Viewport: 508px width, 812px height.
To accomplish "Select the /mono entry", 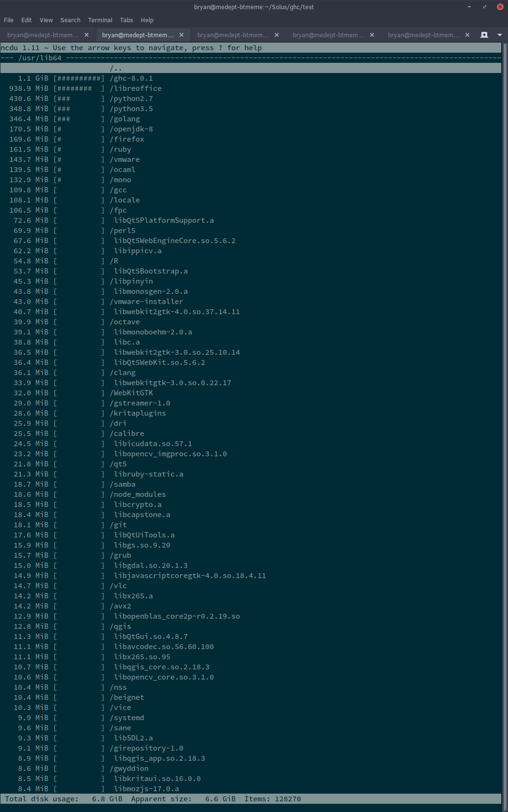I will tap(251, 180).
